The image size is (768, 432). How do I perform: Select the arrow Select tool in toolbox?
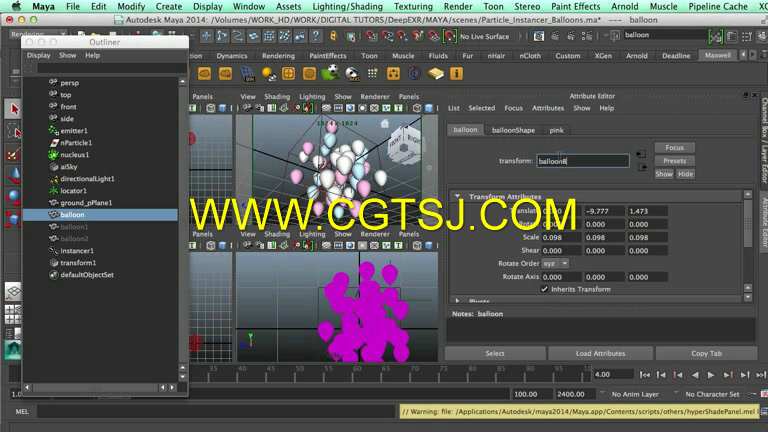[13, 109]
